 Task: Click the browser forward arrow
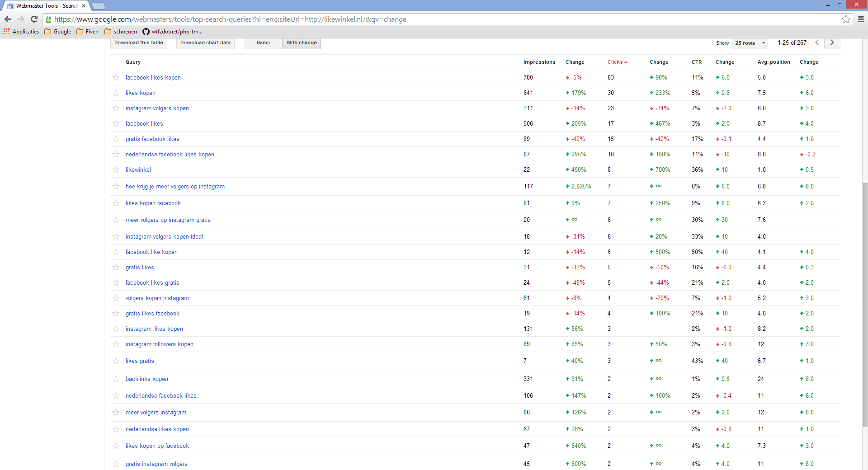pyautogui.click(x=21, y=19)
